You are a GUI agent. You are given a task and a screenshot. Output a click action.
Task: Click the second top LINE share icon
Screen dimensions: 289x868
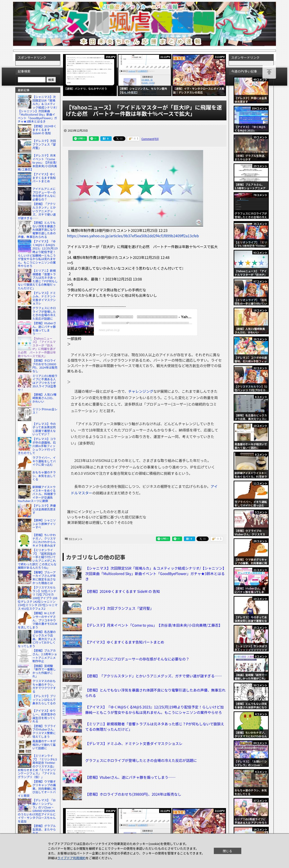[x=94, y=139]
